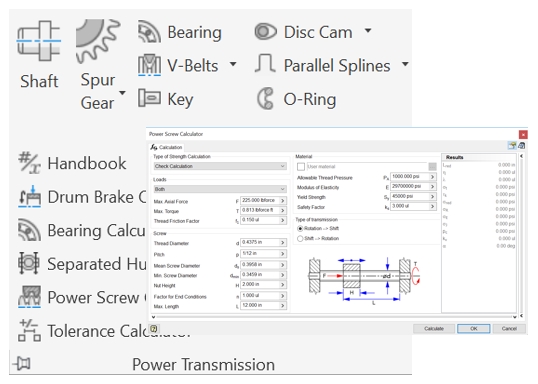Click the Power Transmission panel title
Image resolution: width=538 pixels, height=384 pixels.
click(203, 364)
